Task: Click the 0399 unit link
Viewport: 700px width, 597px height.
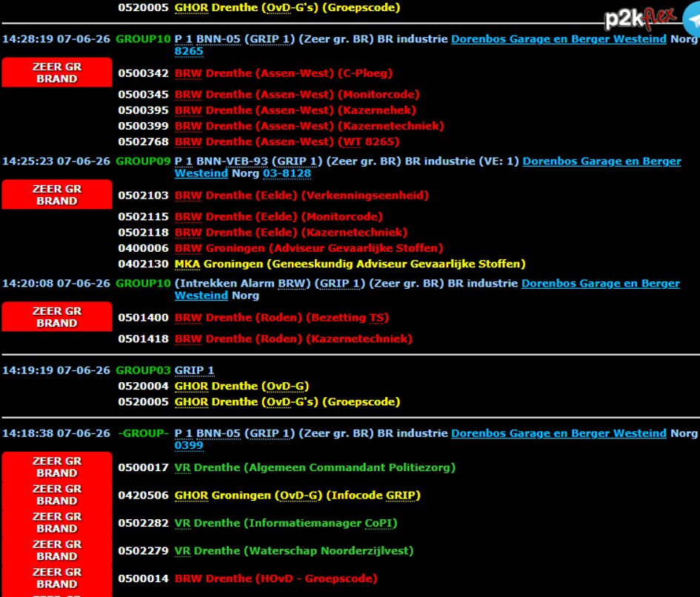Action: coord(188,446)
